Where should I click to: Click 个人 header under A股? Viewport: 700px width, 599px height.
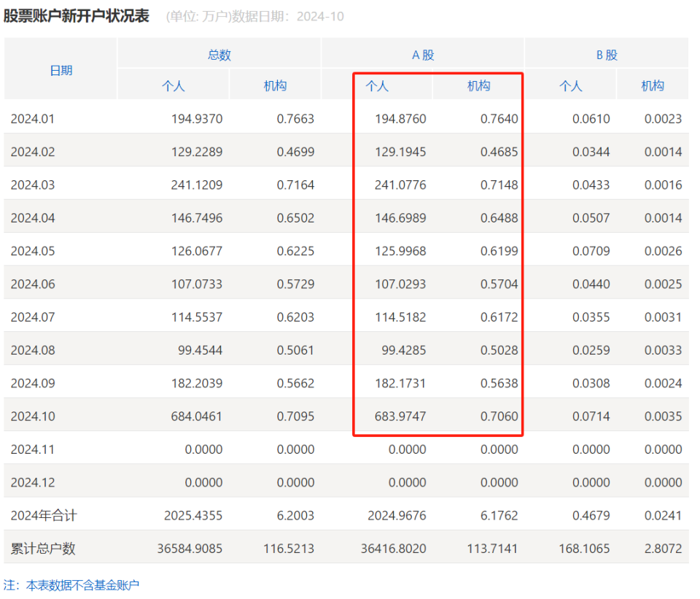377,86
